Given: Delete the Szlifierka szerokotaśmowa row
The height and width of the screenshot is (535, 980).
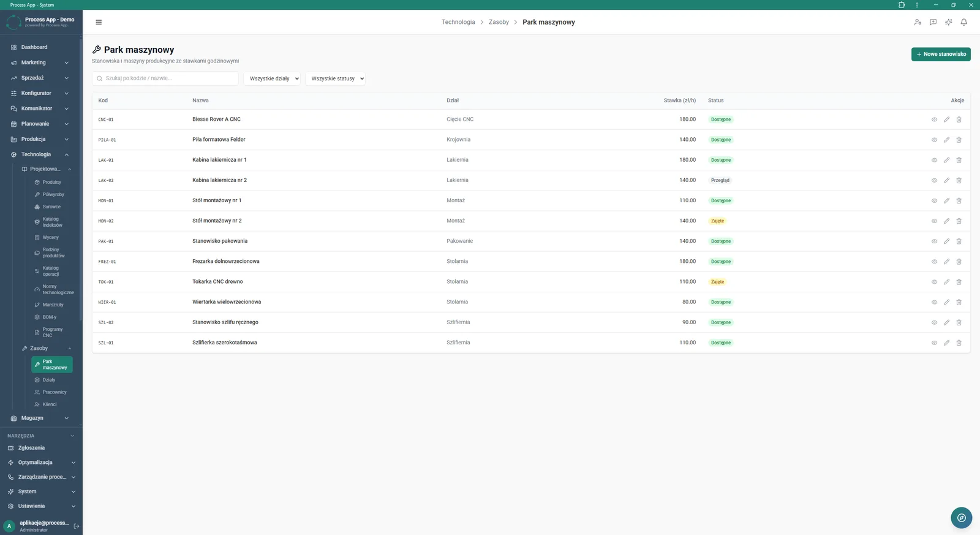Looking at the screenshot, I should pos(959,343).
